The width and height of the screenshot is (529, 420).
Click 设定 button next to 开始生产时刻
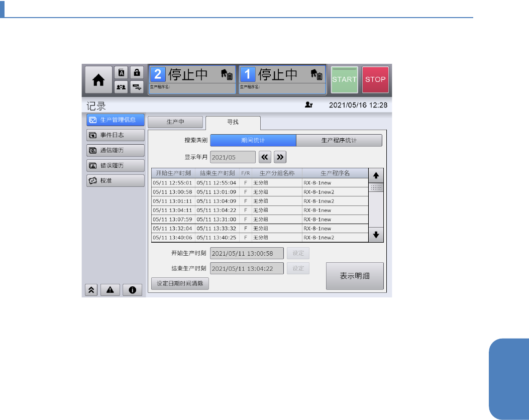(x=298, y=253)
